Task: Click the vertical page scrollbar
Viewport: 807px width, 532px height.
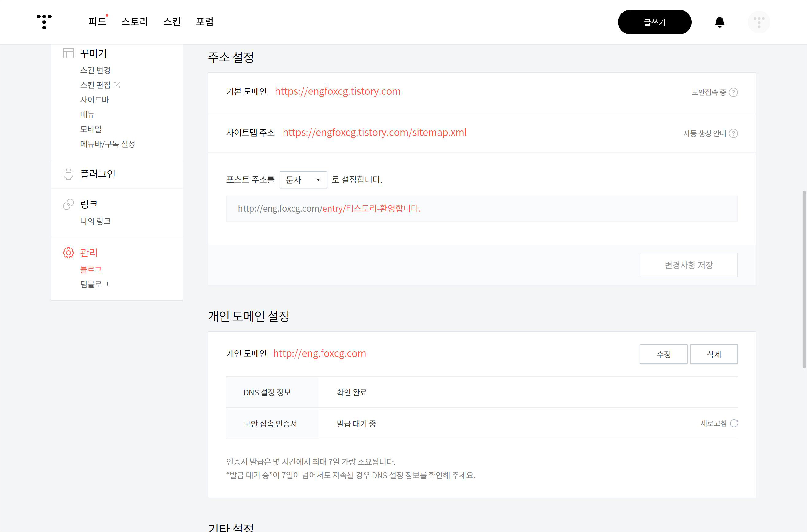Action: (x=804, y=279)
